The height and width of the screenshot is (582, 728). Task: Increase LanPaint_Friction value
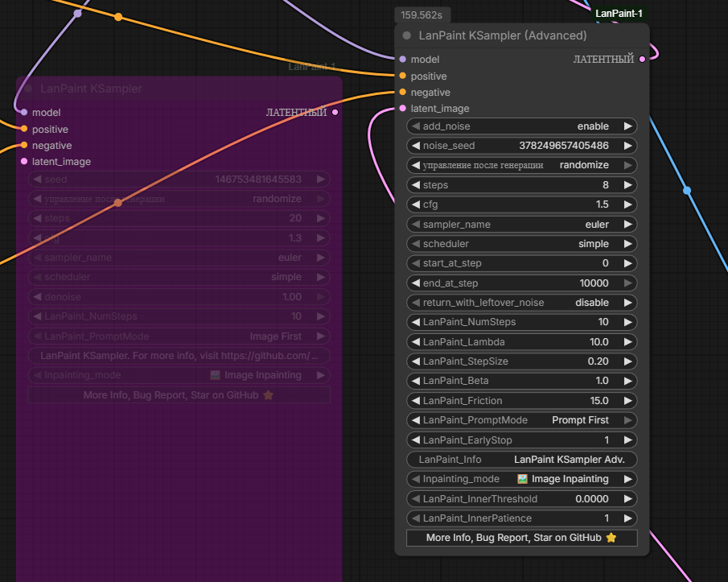(627, 400)
